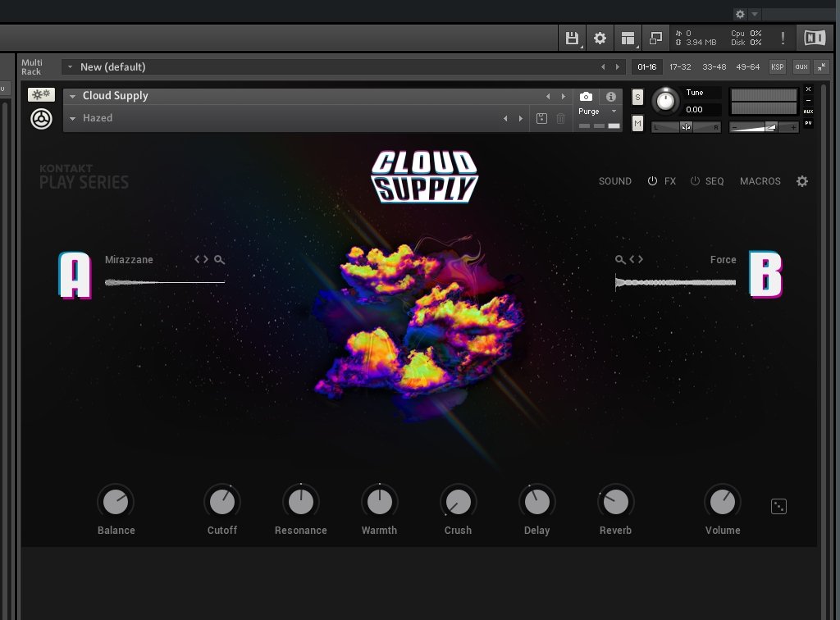Open the sound browser magnifier for layer B
This screenshot has height=620, width=840.
[x=620, y=259]
